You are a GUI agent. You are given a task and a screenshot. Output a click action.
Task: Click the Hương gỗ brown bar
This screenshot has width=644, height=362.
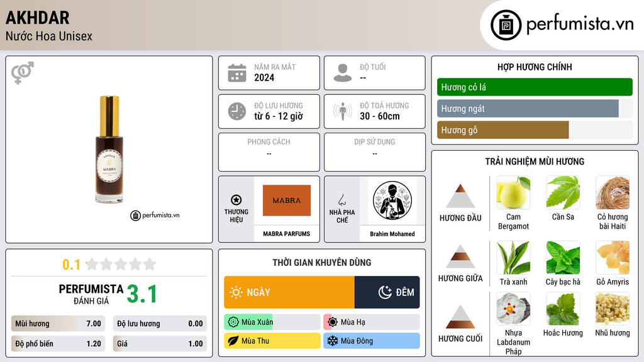502,130
